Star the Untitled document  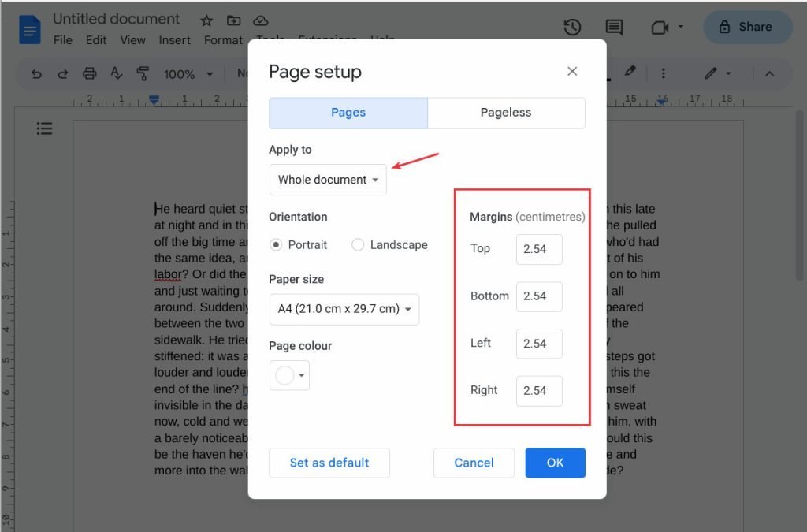click(x=206, y=20)
